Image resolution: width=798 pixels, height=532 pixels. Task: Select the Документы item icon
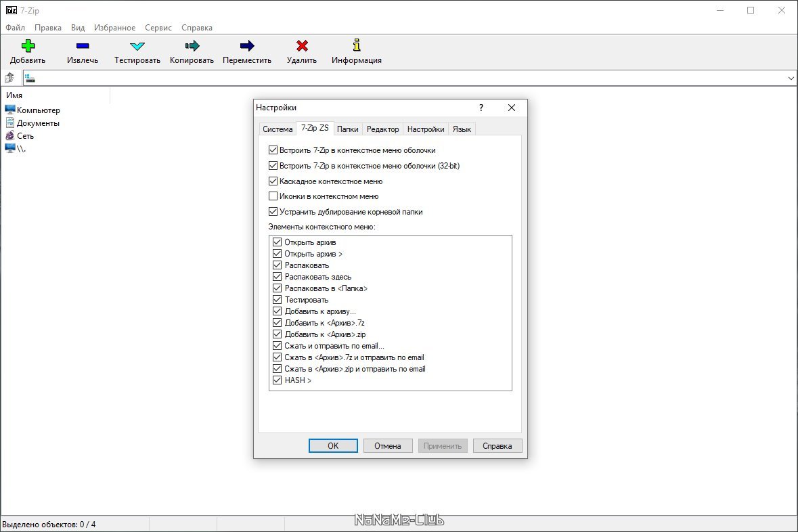(x=10, y=123)
